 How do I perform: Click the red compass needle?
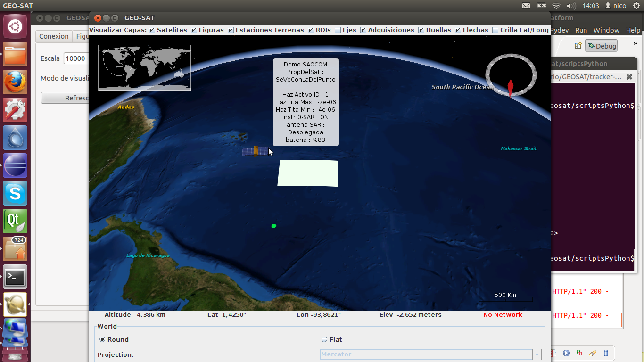coord(510,88)
